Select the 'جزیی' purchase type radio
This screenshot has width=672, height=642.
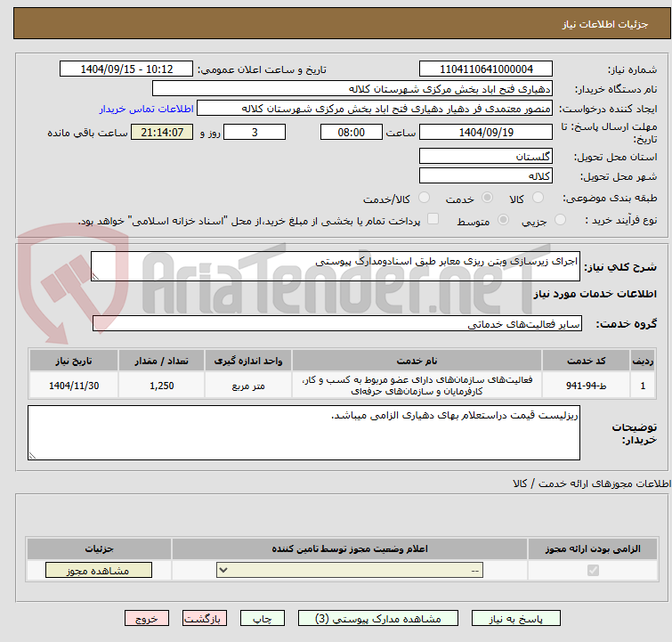pyautogui.click(x=560, y=220)
